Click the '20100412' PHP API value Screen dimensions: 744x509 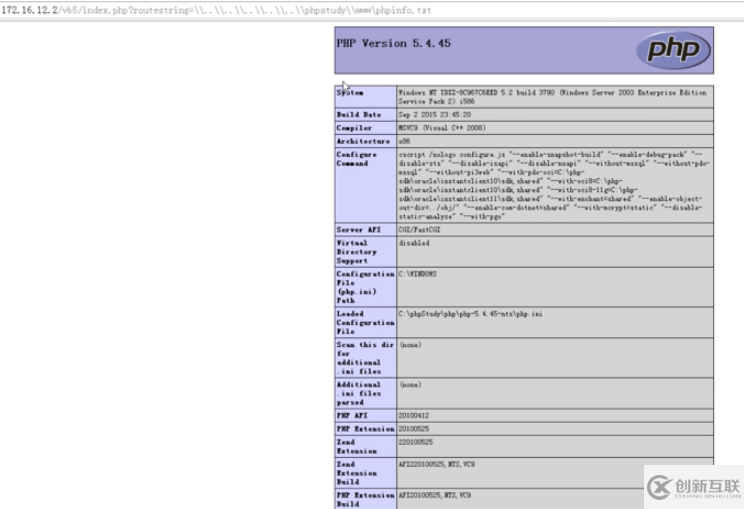click(x=414, y=416)
